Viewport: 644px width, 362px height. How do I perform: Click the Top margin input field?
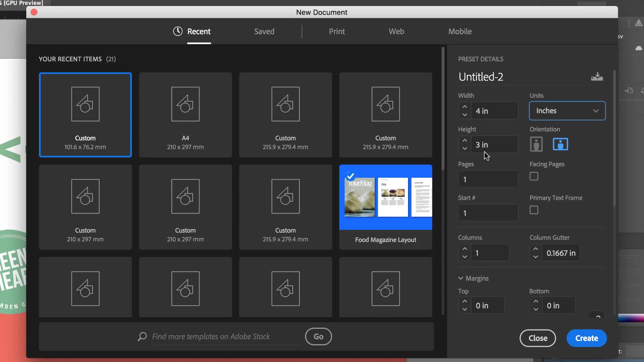487,305
